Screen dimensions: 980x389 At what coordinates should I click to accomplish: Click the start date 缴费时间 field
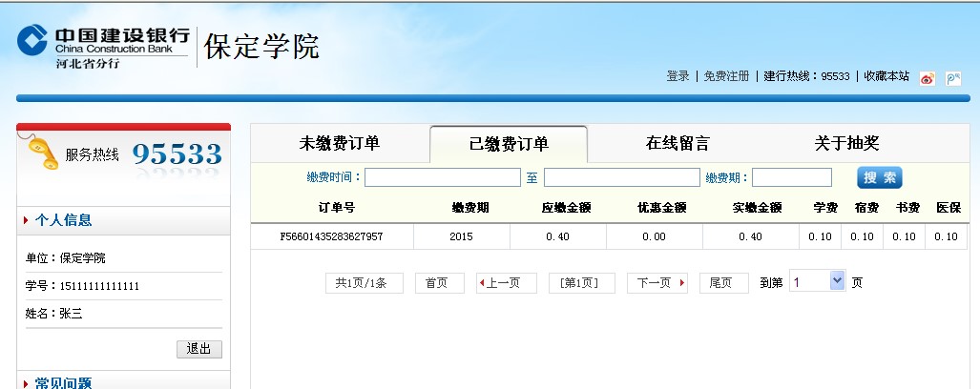tap(442, 177)
